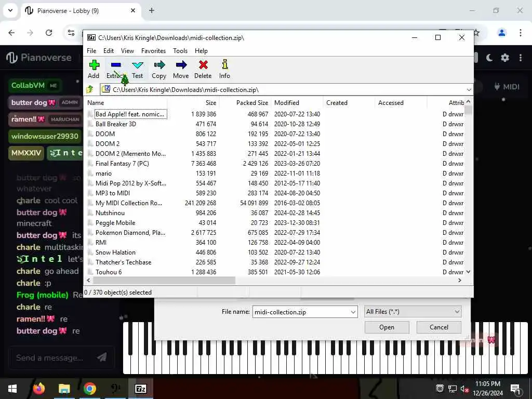Expand the 7-Zip address path dropdown
This screenshot has height=399, width=532.
coord(469,89)
